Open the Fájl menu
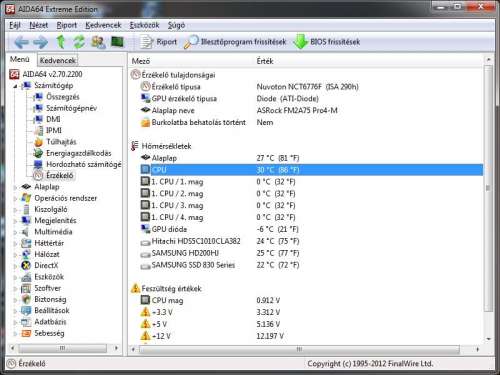The image size is (500, 375). click(15, 25)
